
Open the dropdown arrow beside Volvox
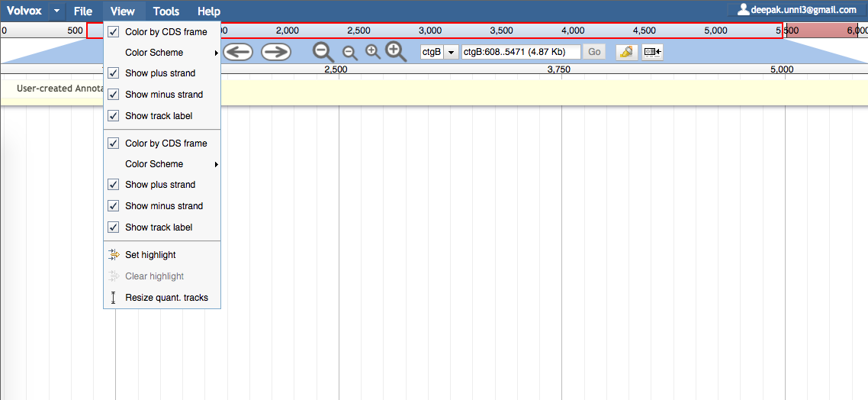(x=57, y=11)
